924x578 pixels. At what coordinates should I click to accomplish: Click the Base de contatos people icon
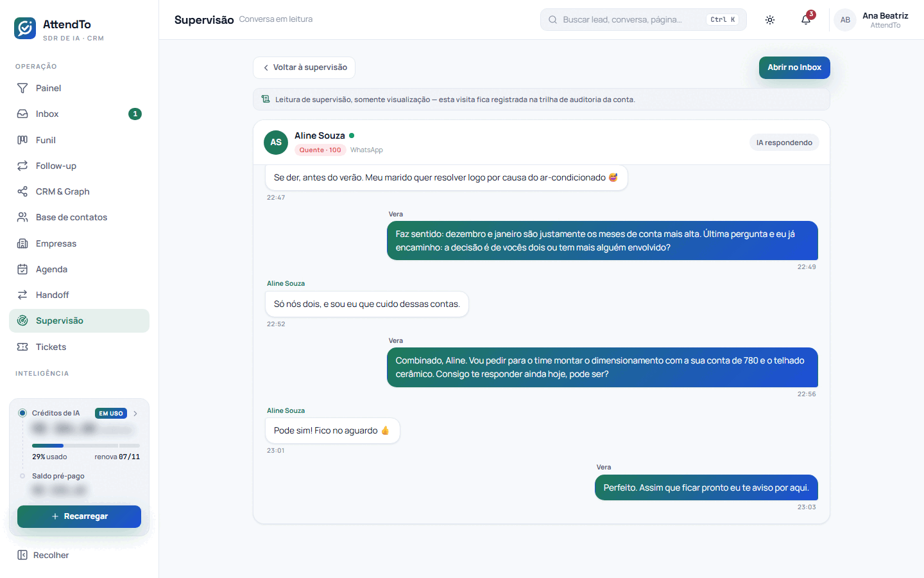[22, 217]
